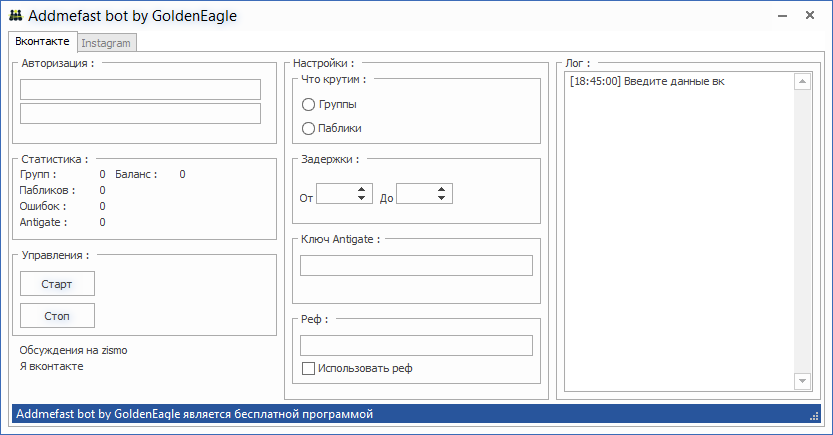Enable the Использовать реф checkbox
The image size is (833, 435).
(308, 368)
